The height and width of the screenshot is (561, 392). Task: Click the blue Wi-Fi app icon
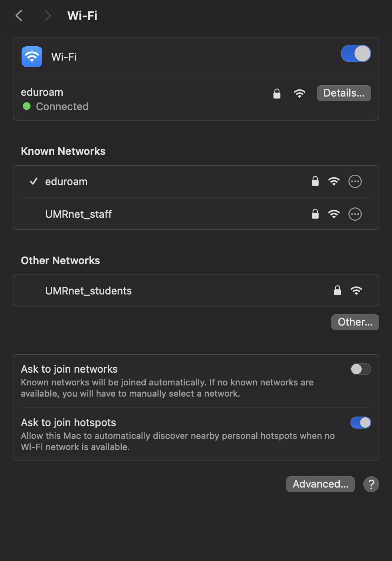pos(32,57)
